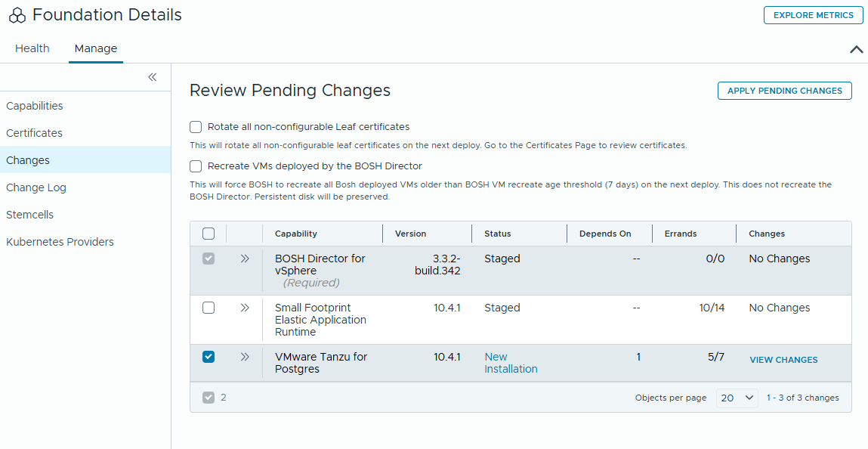868x449 pixels.
Task: Click the Small Footprint Elastic Application Runtime name
Action: tap(320, 320)
